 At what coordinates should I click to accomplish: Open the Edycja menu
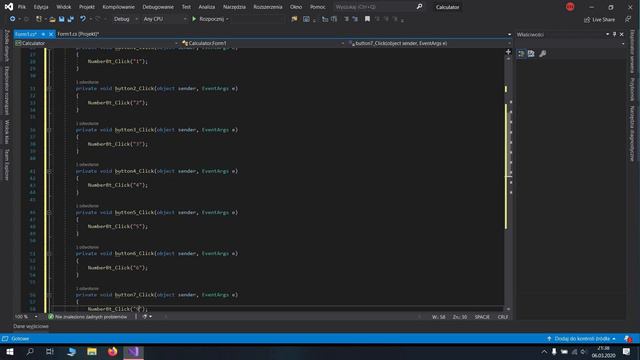41,7
